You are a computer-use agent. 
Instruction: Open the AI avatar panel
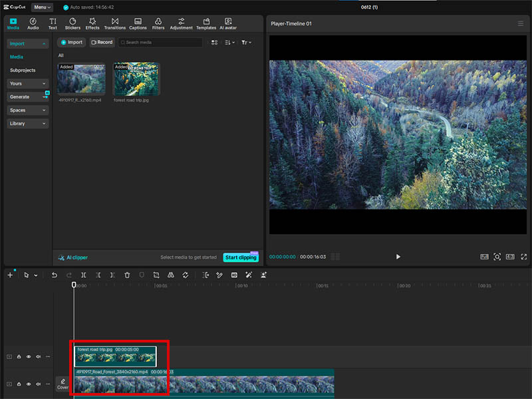click(x=228, y=24)
